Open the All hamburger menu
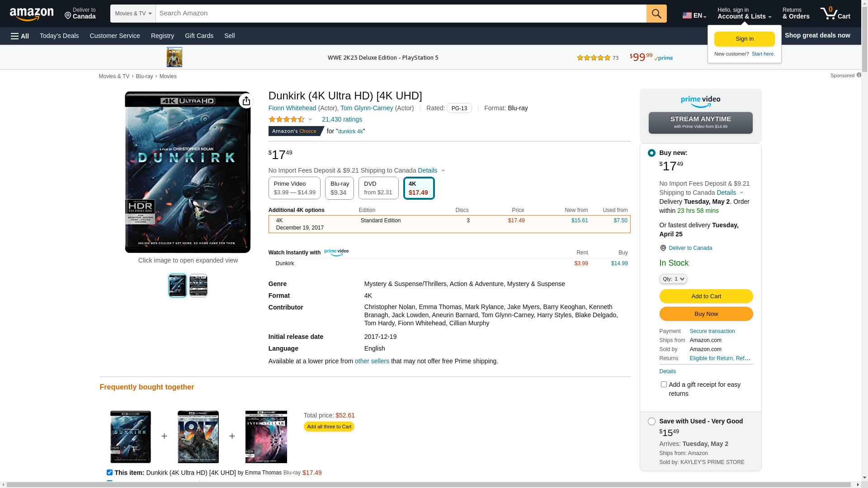Screen dimensions: 868x488 [20, 36]
